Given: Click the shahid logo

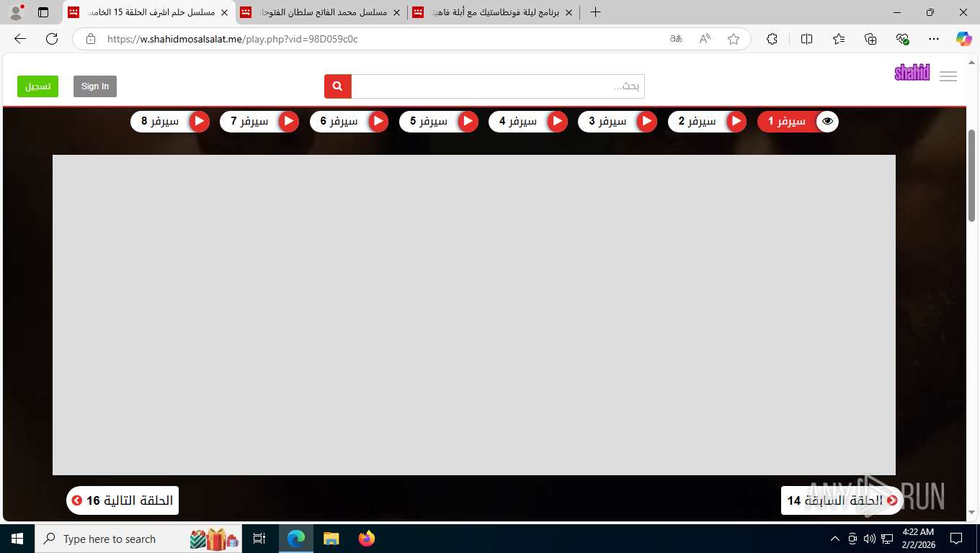Looking at the screenshot, I should (x=912, y=73).
